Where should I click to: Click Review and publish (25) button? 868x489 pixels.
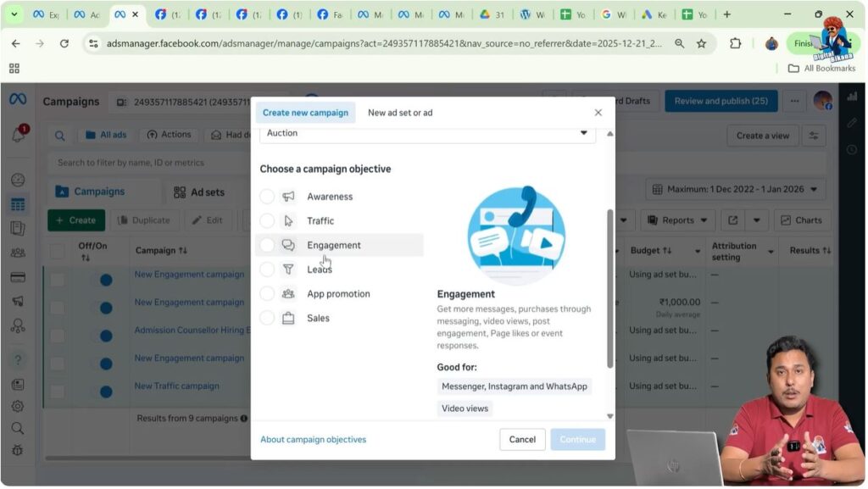pos(722,101)
